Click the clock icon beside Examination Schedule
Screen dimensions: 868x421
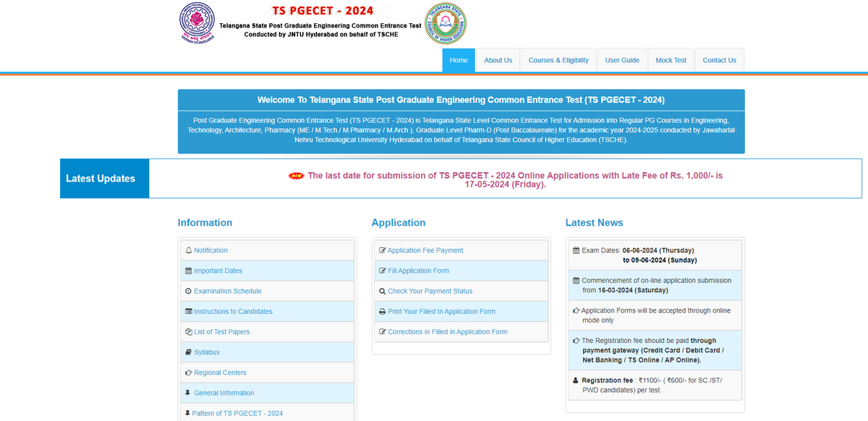tap(189, 291)
